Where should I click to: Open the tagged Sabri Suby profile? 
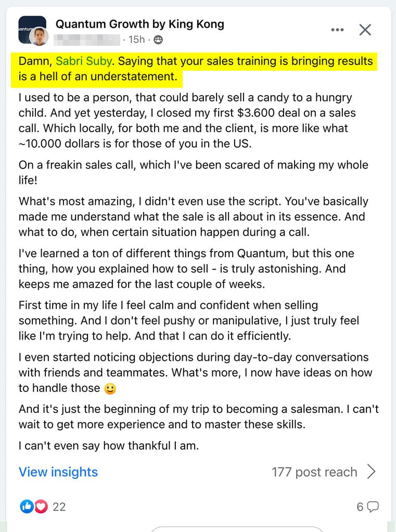[84, 61]
